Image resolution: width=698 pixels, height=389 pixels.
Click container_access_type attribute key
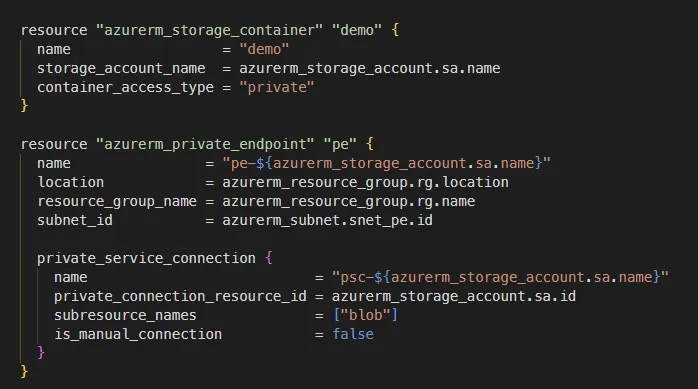[x=125, y=88]
